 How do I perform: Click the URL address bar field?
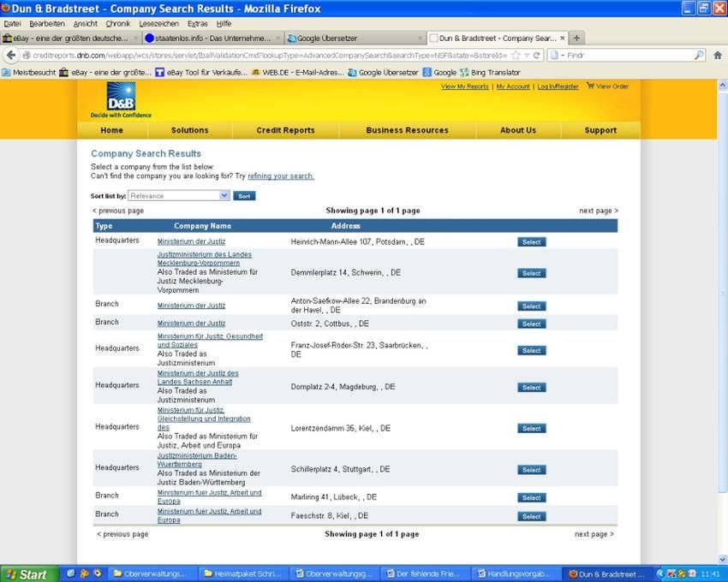pyautogui.click(x=269, y=56)
